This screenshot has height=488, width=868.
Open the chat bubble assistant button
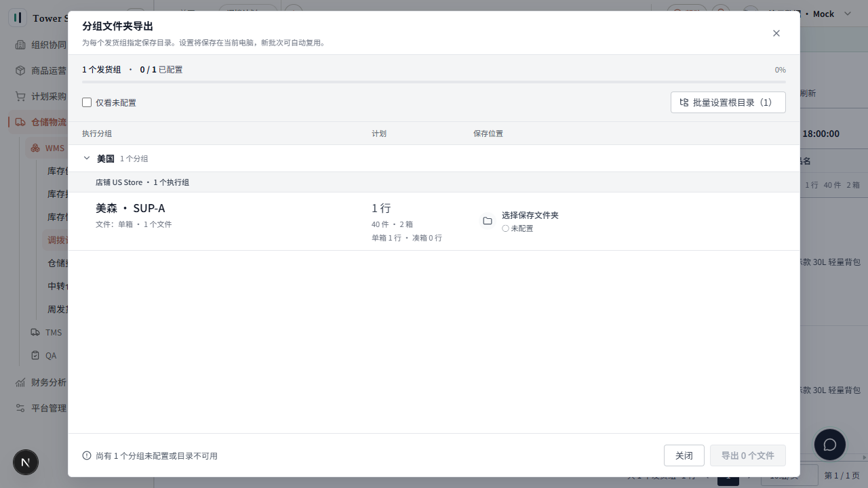tap(830, 445)
